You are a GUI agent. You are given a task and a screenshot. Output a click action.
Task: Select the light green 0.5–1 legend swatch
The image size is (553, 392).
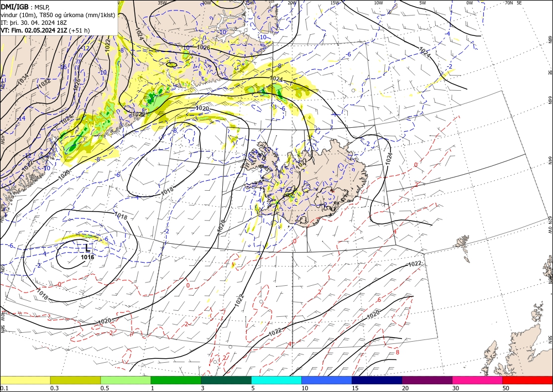pos(126,380)
